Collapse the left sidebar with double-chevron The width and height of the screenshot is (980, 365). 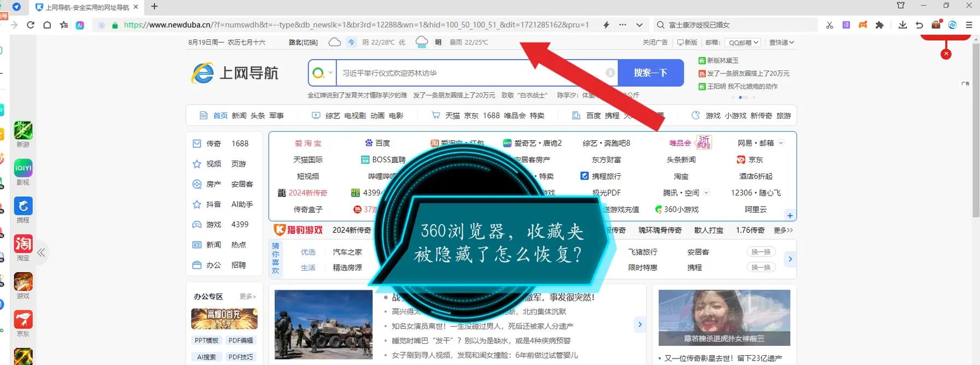click(x=41, y=252)
